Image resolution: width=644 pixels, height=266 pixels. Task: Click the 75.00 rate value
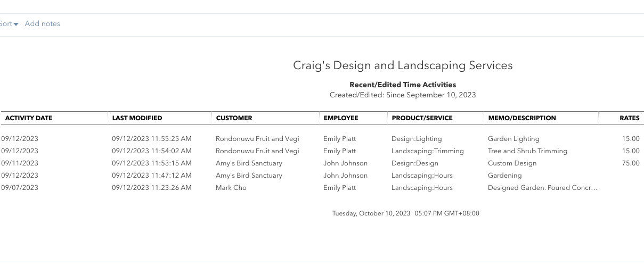point(630,163)
